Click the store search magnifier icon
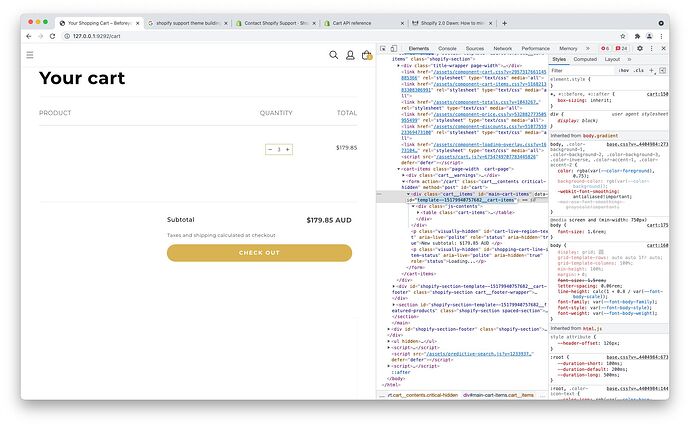Viewport: 690px width, 427px height. click(334, 55)
